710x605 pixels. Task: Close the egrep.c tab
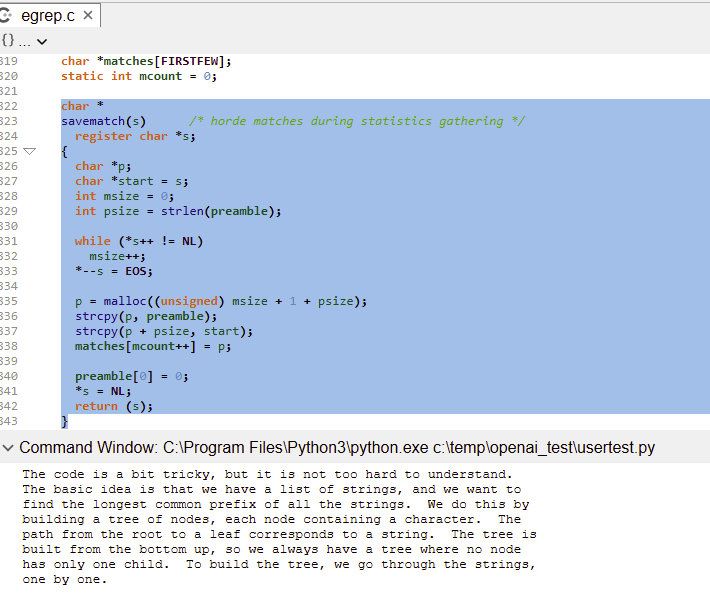(x=89, y=16)
